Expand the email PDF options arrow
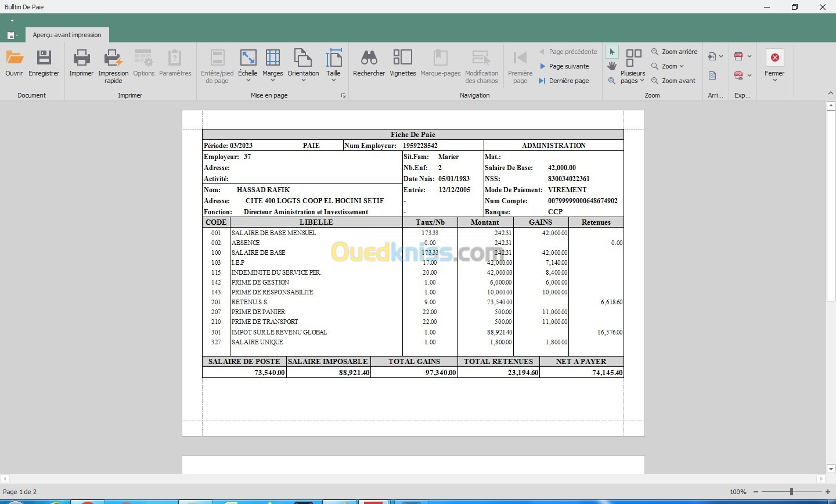836x504 pixels. (x=749, y=75)
